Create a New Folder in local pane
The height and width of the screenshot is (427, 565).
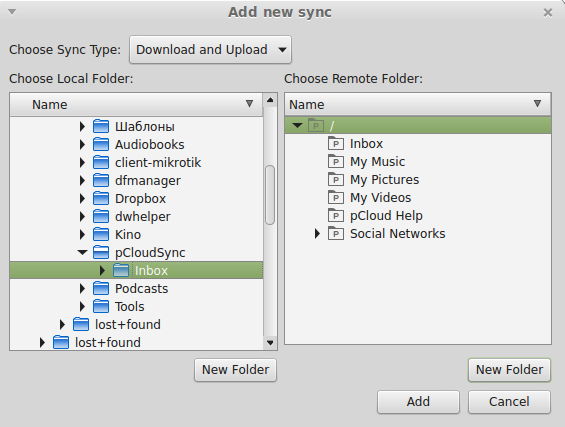click(x=235, y=370)
